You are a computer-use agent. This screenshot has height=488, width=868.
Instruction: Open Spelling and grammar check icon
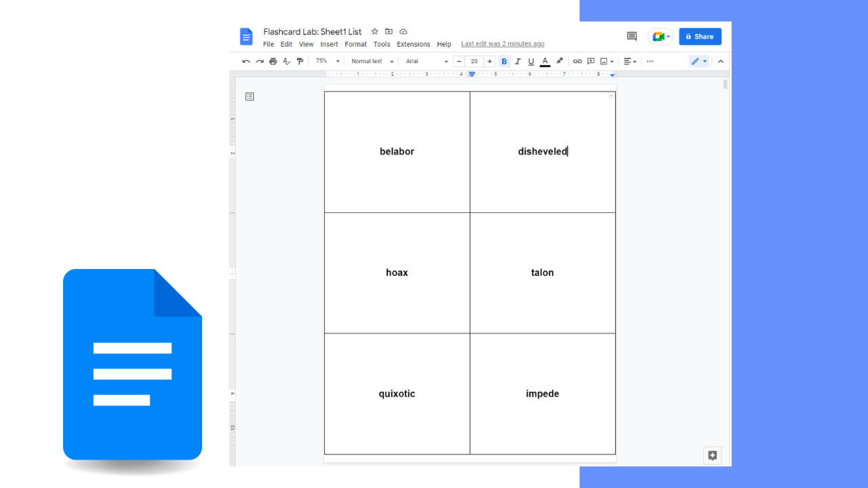[286, 61]
